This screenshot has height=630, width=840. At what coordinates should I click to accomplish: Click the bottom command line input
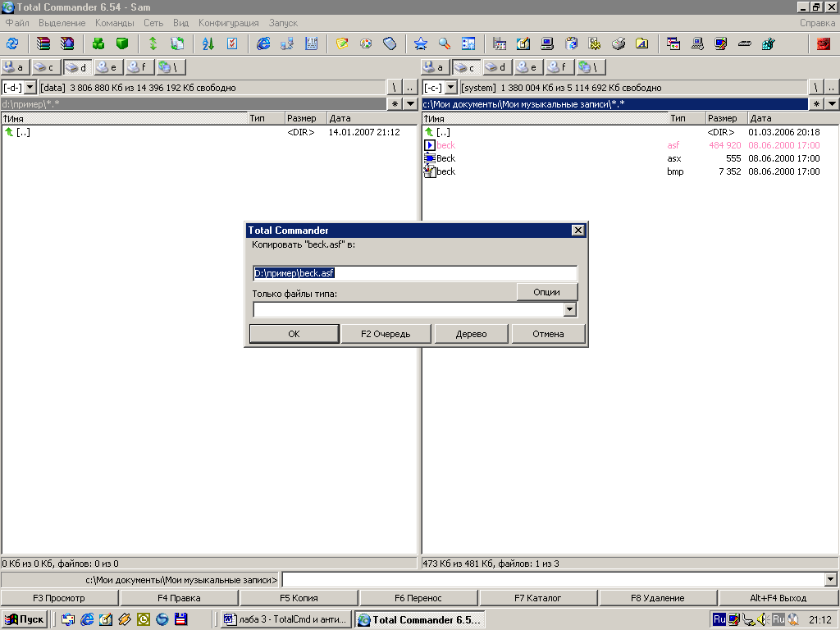point(554,579)
